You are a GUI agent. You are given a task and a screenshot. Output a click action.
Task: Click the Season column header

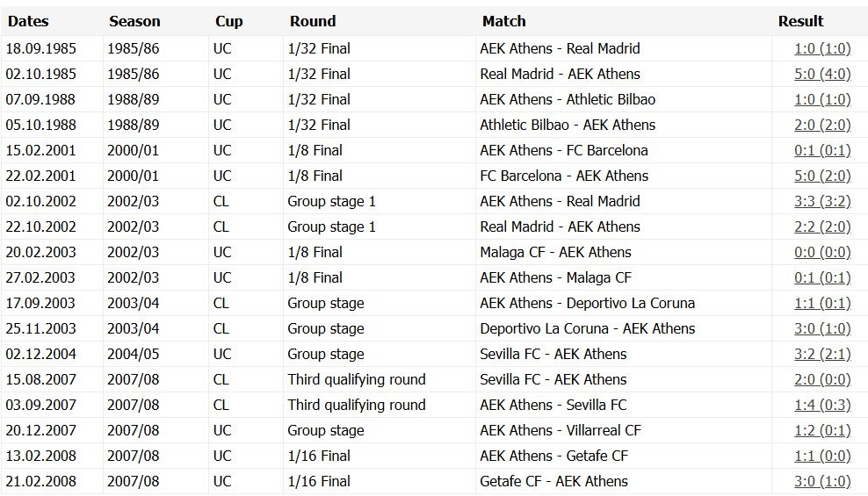pyautogui.click(x=134, y=21)
